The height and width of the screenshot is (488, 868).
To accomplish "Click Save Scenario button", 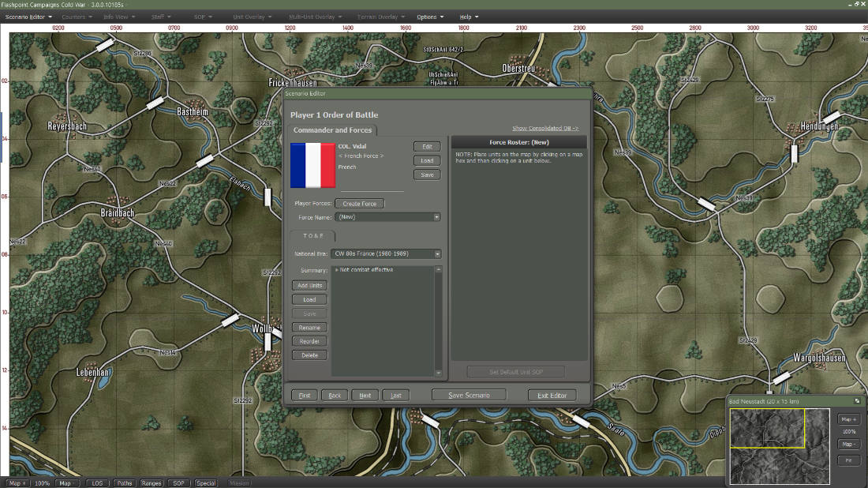I will (x=469, y=395).
